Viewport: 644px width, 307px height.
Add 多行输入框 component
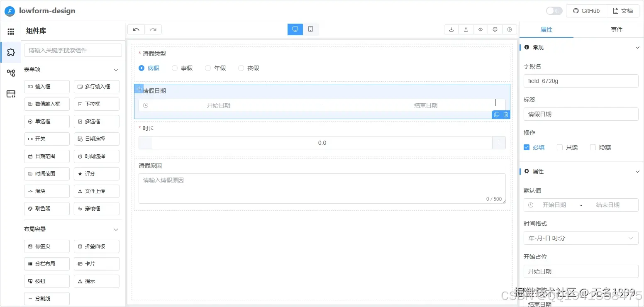(97, 87)
